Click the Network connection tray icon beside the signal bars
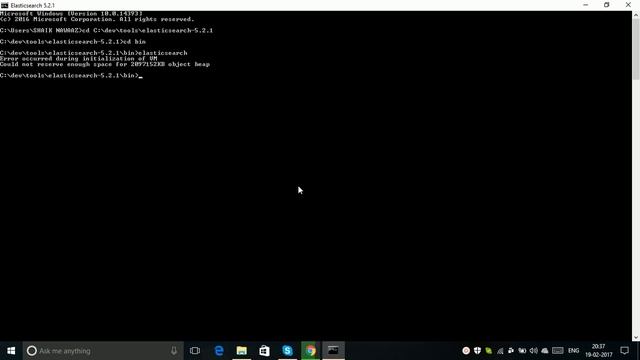Viewport: 640px width, 360px height. 511,351
